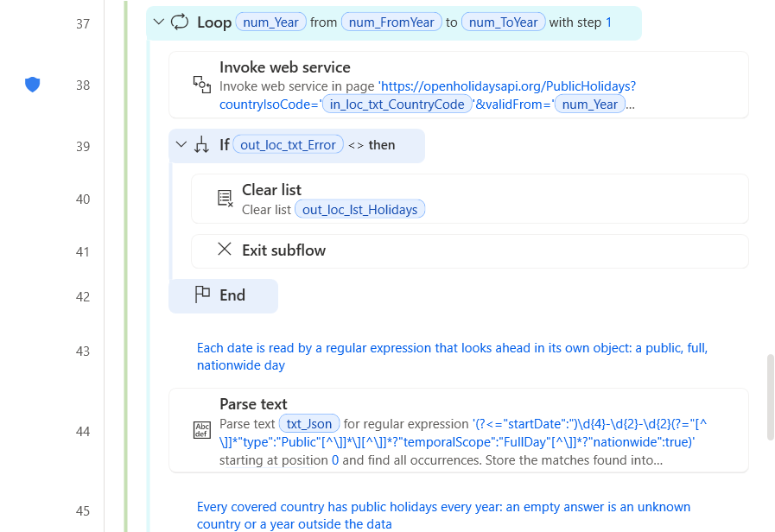Click line number 38
This screenshot has height=532, width=775.
click(83, 85)
